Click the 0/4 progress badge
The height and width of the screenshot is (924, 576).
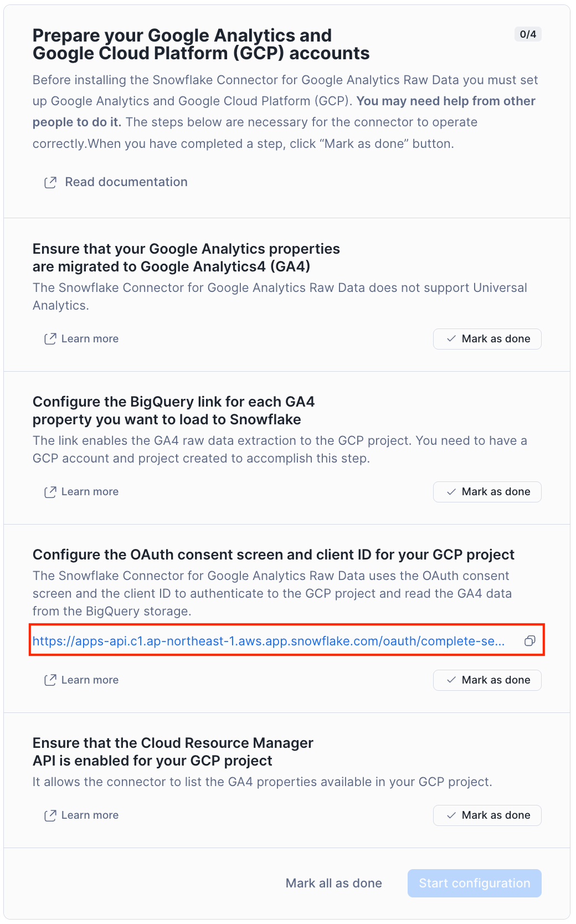click(x=528, y=34)
